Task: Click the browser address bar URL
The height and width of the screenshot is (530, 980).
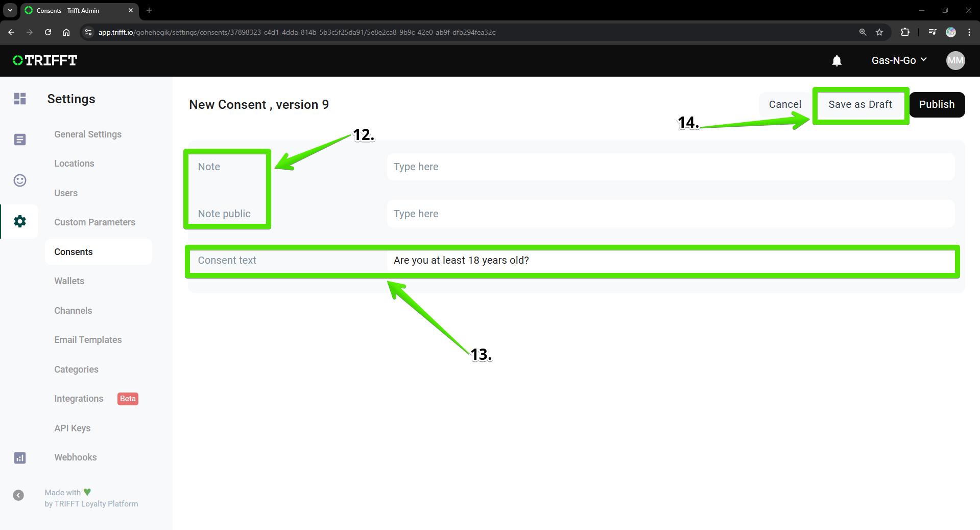Action: (x=297, y=32)
